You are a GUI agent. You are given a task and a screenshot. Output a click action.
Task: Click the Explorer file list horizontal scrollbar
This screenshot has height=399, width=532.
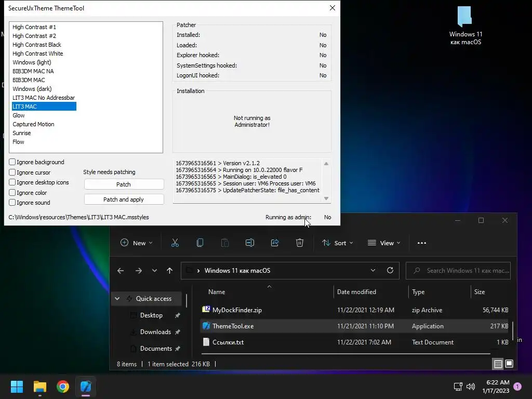coord(345,353)
